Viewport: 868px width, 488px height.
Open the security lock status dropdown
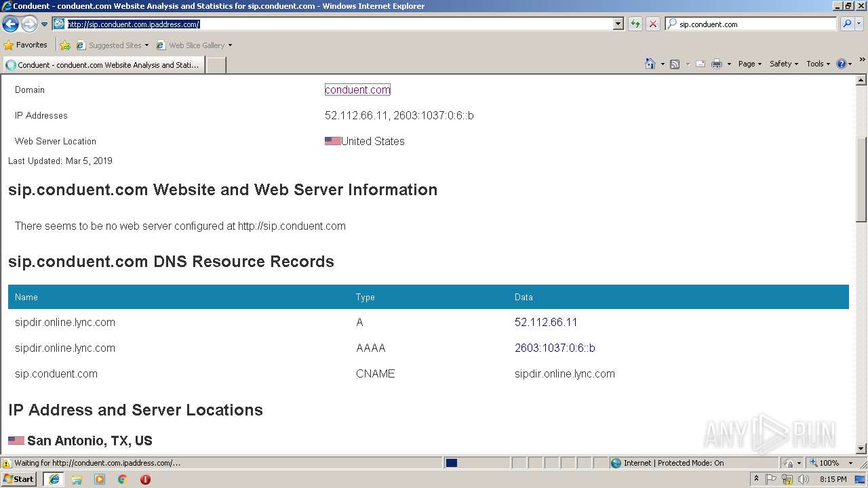[793, 463]
